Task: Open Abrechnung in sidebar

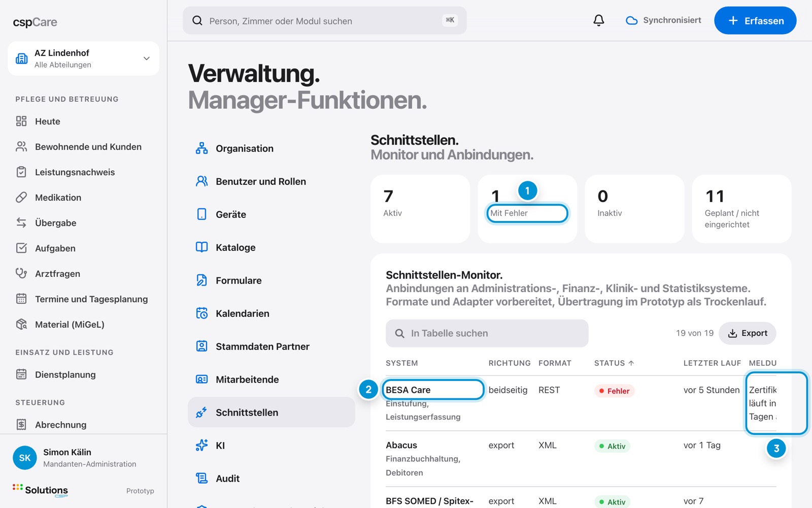Action: (83, 425)
